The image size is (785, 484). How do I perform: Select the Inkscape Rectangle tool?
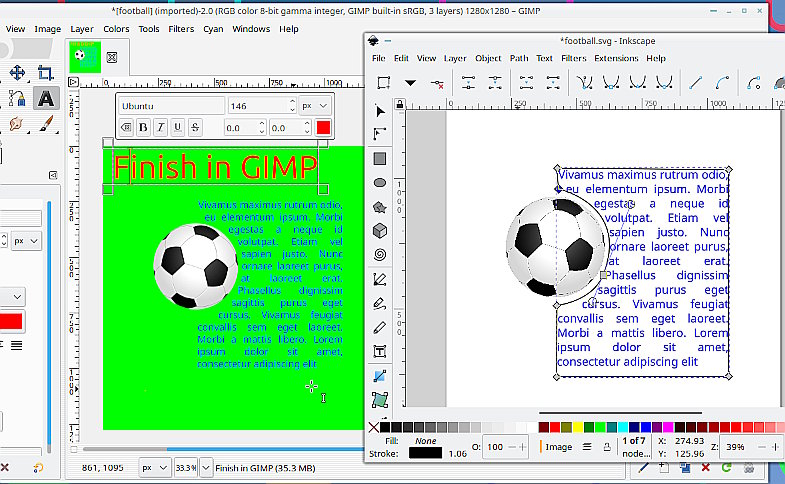[380, 159]
